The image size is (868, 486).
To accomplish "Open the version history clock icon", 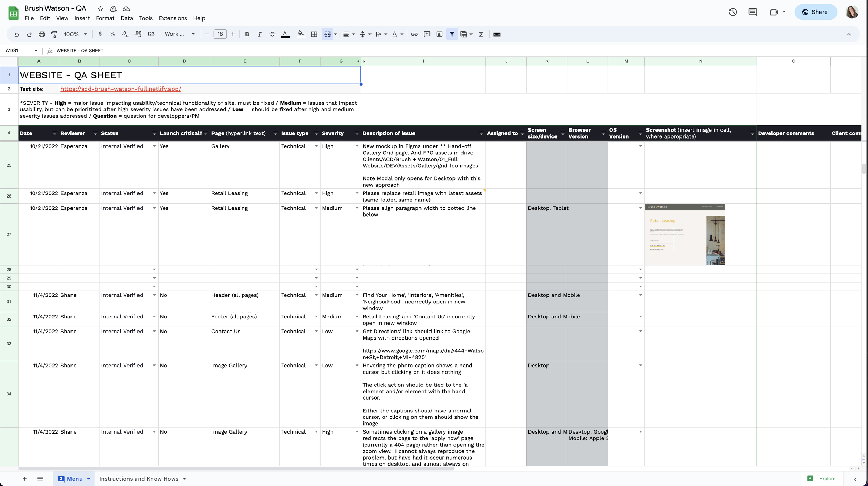I will [733, 12].
